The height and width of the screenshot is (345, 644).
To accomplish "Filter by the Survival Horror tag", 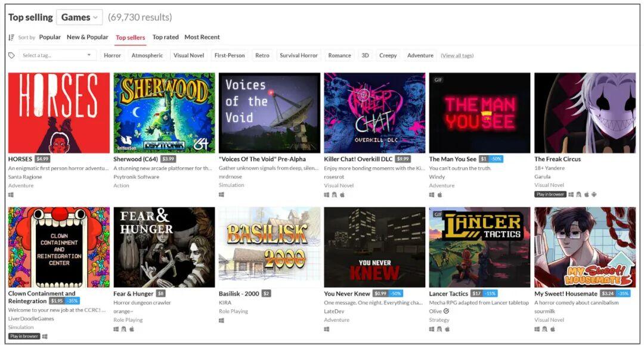I will pyautogui.click(x=299, y=55).
